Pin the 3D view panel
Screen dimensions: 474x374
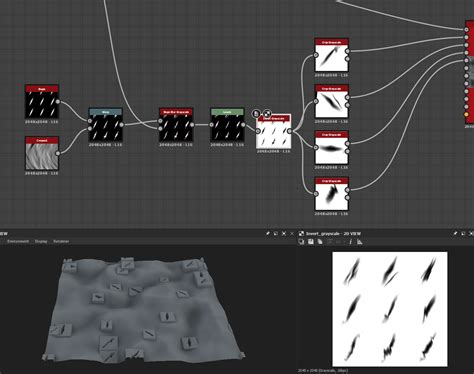click(267, 234)
